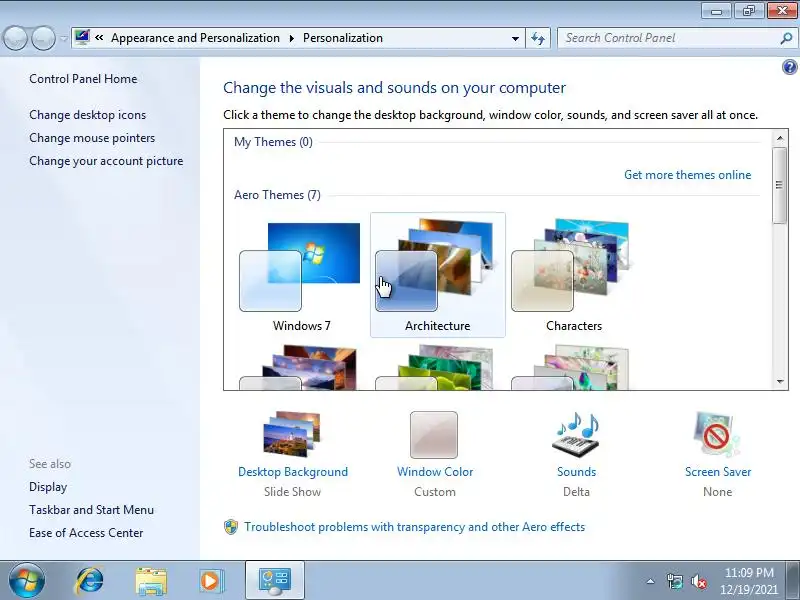Click the My Themes (0) group header
800x600 pixels.
pyautogui.click(x=273, y=142)
